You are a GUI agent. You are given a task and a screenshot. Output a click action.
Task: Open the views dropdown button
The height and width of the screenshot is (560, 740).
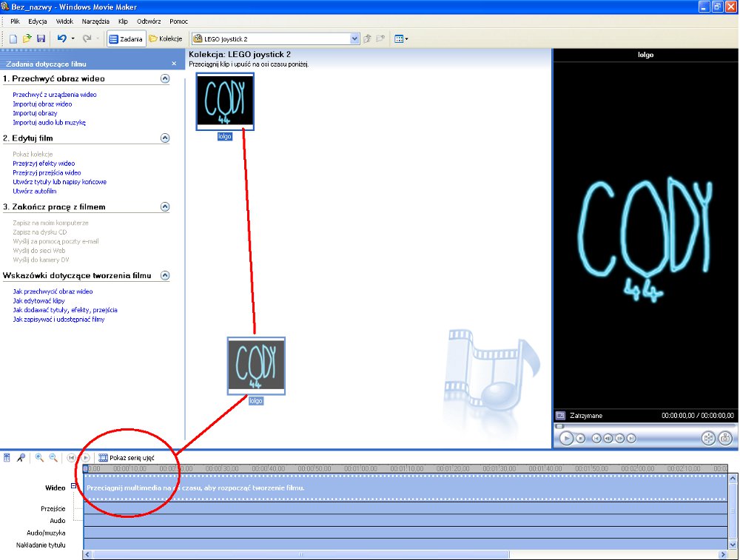coord(401,38)
